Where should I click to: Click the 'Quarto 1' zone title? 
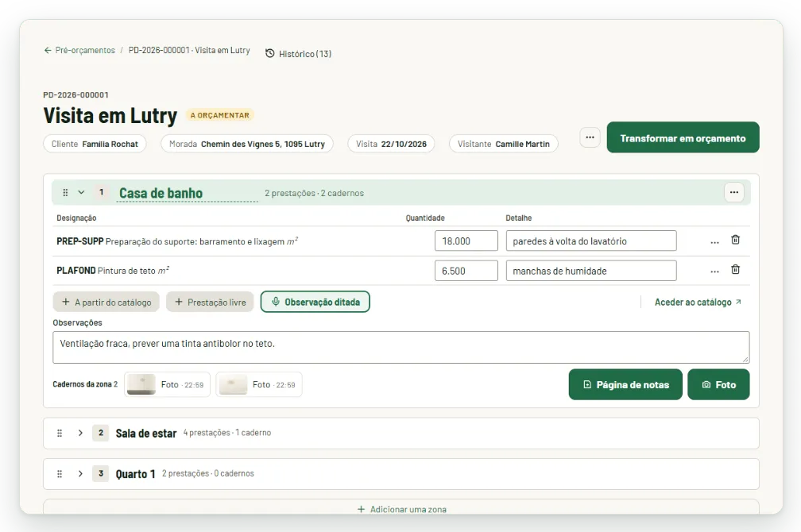(x=135, y=474)
